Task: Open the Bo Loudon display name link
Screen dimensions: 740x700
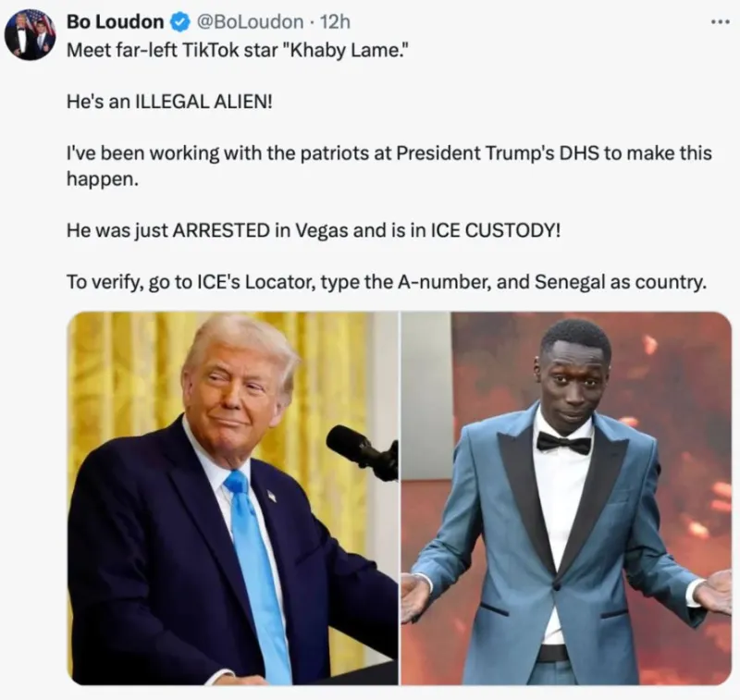Action: click(115, 21)
